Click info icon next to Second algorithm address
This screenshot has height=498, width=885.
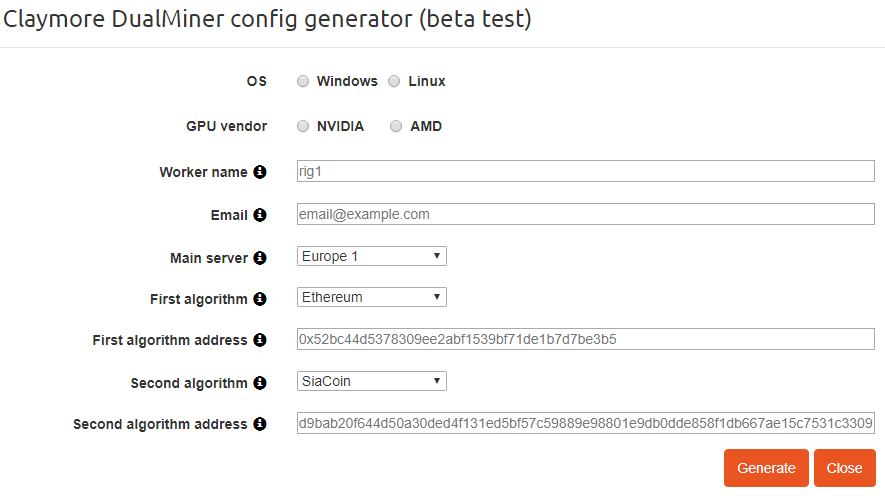point(260,424)
